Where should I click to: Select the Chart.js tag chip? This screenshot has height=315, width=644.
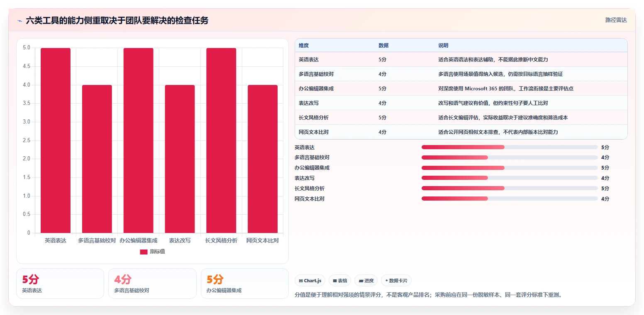(310, 281)
